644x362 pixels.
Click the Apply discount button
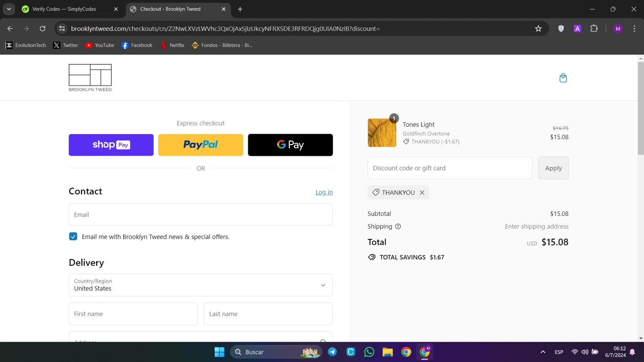(x=553, y=168)
